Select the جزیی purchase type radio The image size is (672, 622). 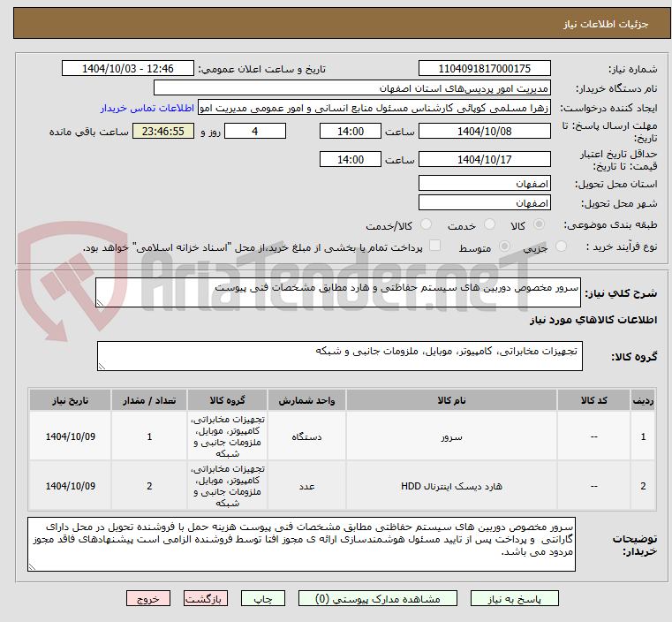pyautogui.click(x=561, y=247)
